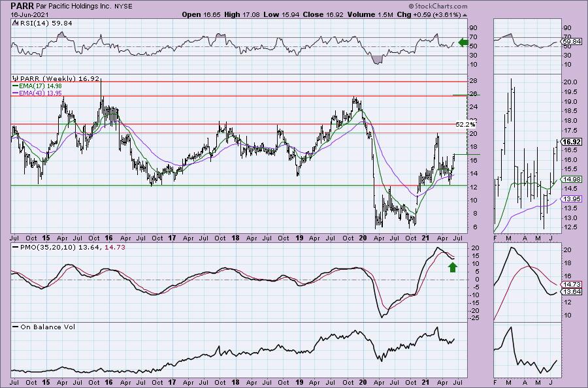The image size is (588, 388).
Task: Click the Open 16.65 value
Action: point(201,14)
